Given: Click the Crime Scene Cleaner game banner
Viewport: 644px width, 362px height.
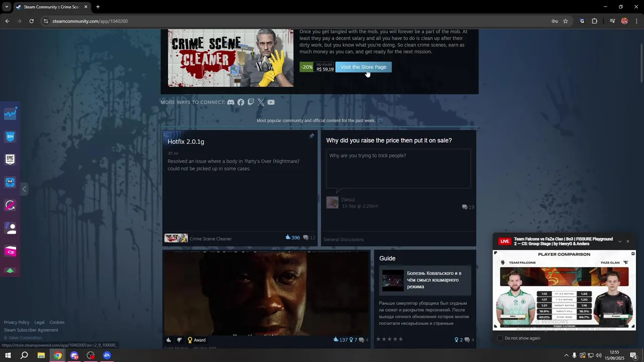Looking at the screenshot, I should coord(230,58).
